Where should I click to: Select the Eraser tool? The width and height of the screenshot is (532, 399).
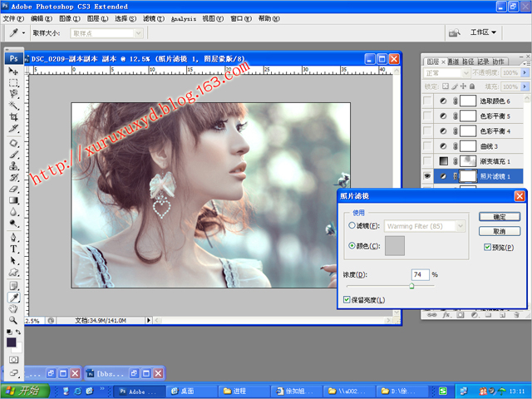[x=13, y=189]
